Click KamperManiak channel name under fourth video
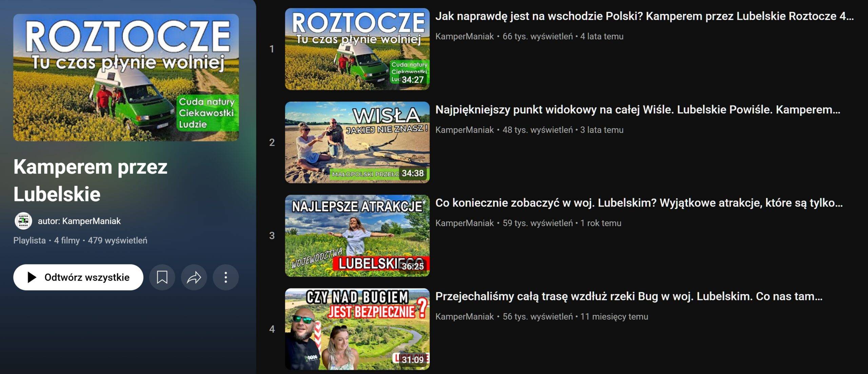Image resolution: width=868 pixels, height=374 pixels. coord(465,317)
